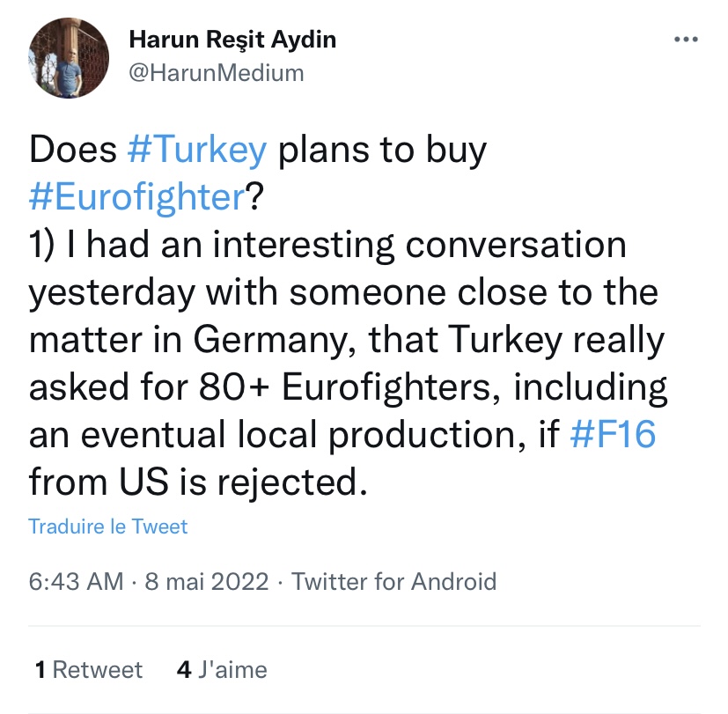Open the Harun Reşit Aydin display name
728x714 pixels.
(232, 40)
